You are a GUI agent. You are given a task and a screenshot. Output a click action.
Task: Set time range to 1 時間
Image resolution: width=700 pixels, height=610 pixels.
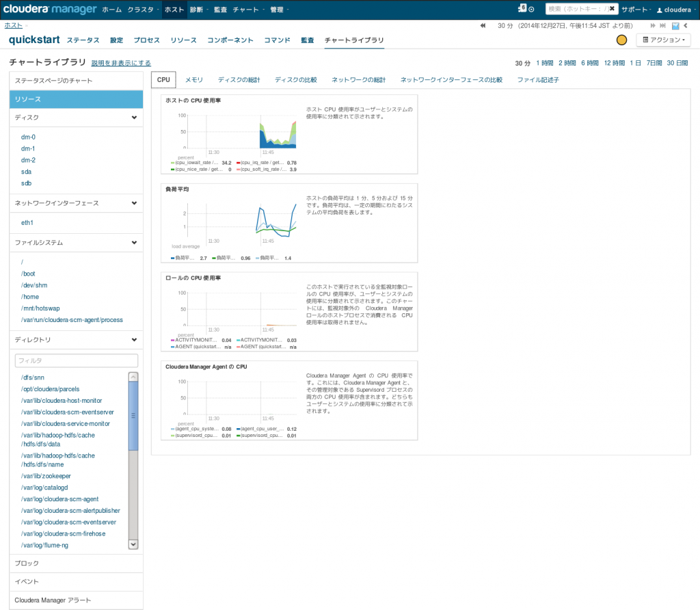(x=545, y=64)
